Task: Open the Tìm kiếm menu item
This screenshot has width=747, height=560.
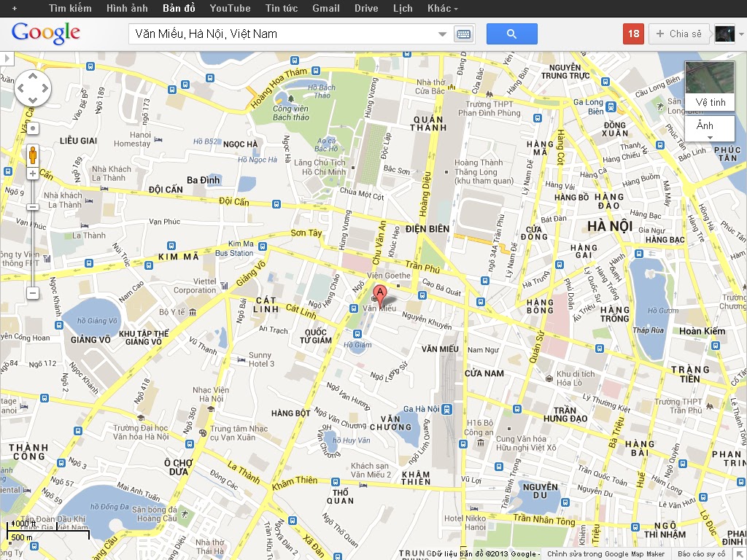Action: pos(70,8)
